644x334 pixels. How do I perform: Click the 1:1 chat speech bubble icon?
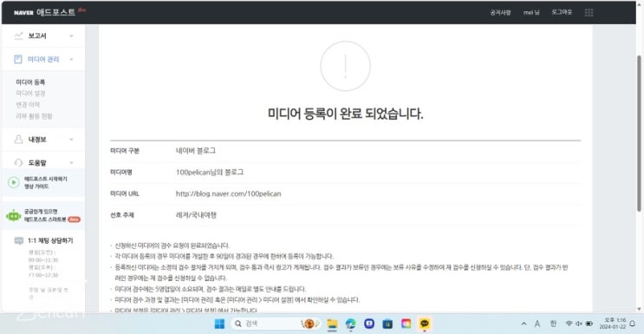coord(19,241)
